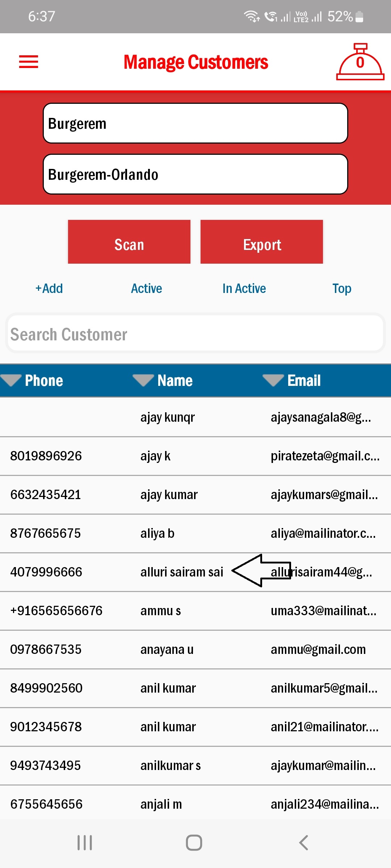Image resolution: width=391 pixels, height=868 pixels.
Task: Open customer with phone 8019896926
Action: point(46,456)
